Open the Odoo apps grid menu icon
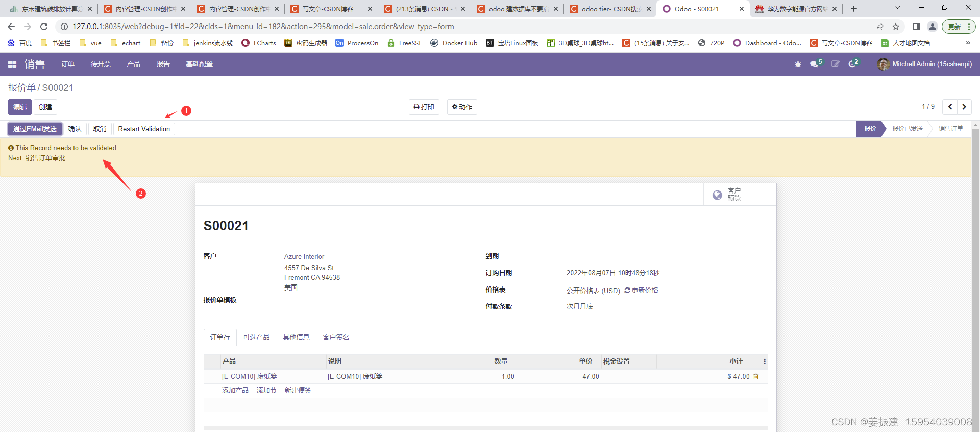This screenshot has height=432, width=980. click(12, 64)
